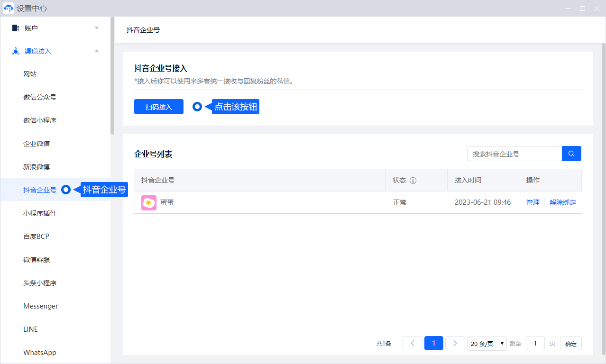Click the app logo in the title bar
The image size is (606, 364).
9,9
